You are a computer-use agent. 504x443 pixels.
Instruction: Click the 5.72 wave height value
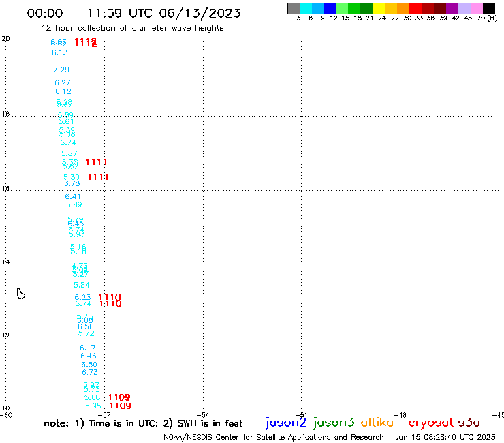[x=86, y=333]
